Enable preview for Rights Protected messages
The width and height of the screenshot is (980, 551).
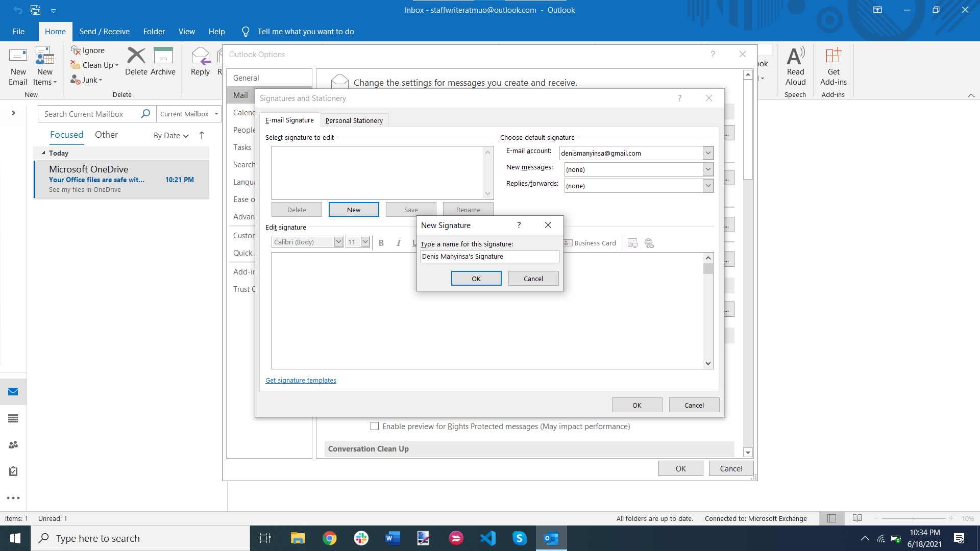374,426
